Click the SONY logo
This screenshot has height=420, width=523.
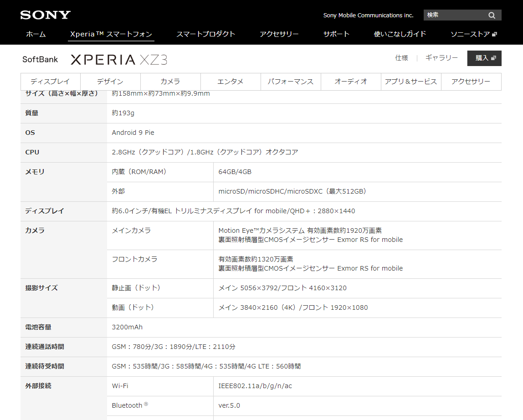pos(46,15)
